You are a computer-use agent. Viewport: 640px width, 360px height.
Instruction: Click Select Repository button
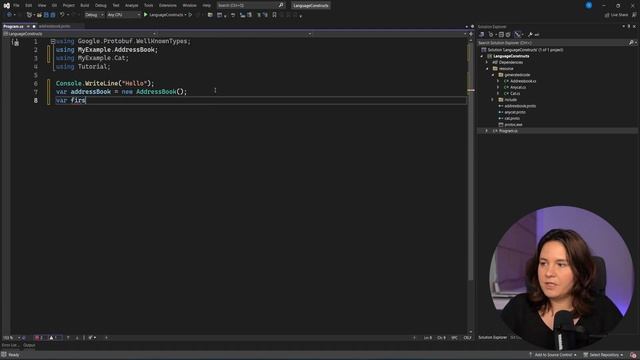(603, 355)
